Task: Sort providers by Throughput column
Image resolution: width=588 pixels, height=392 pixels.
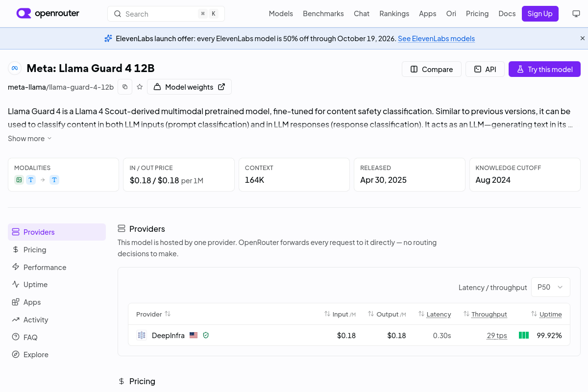Action: (x=485, y=314)
